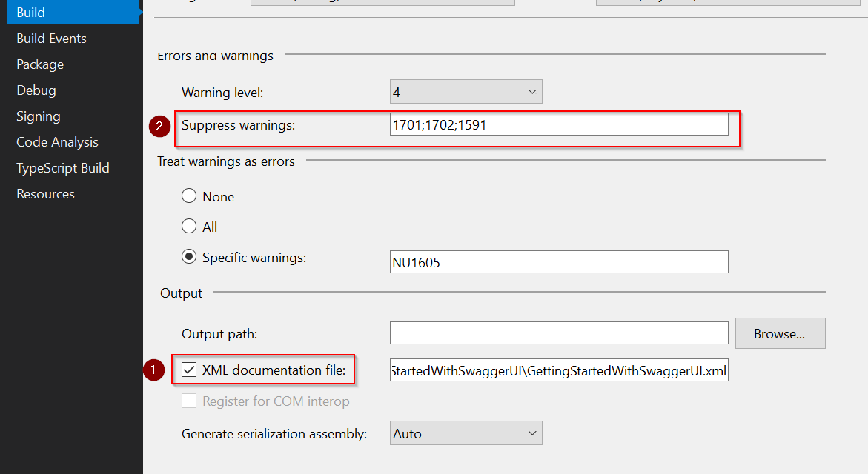The height and width of the screenshot is (474, 868).
Task: Uncheck the XML documentation file checkbox
Action: tap(190, 370)
